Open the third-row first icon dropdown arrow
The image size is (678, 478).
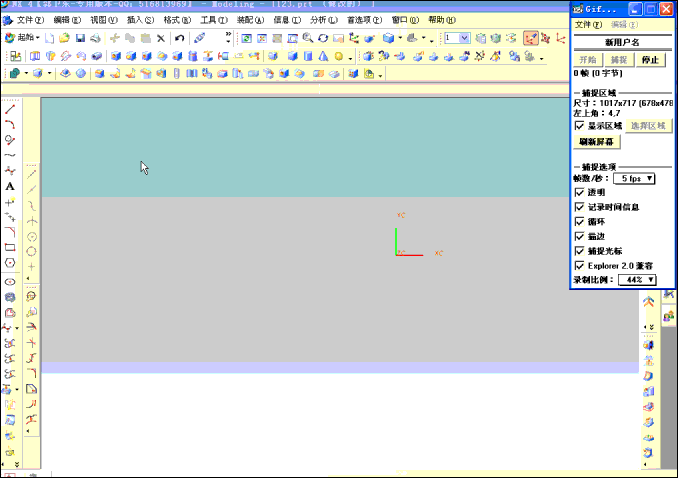coord(26,74)
